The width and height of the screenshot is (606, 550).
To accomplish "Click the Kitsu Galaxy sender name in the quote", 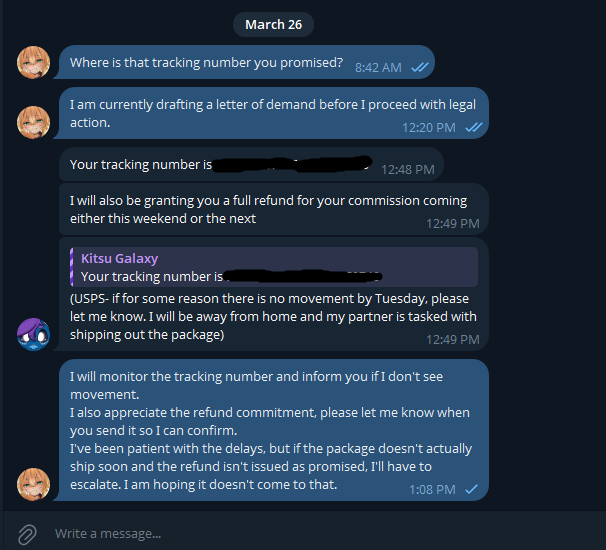I will pos(120,258).
